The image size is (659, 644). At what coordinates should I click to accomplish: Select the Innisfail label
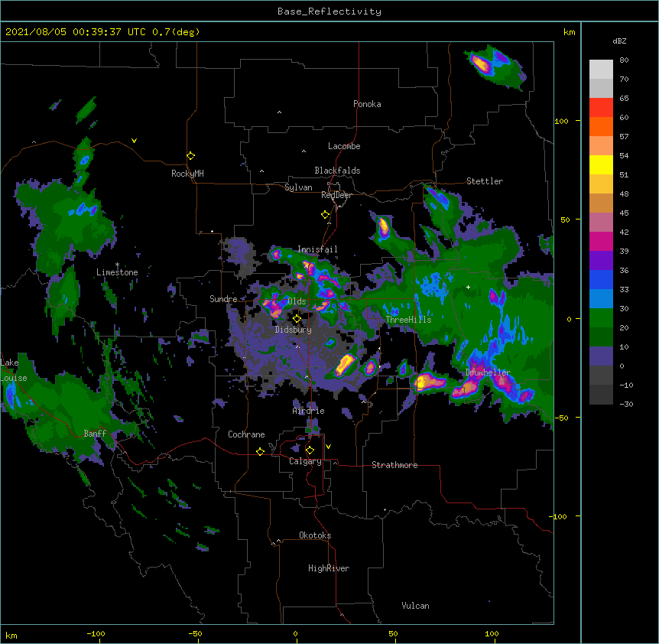[x=317, y=249]
